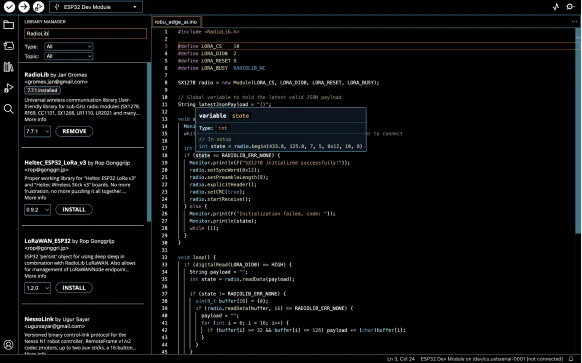Screen dimensions: 582x363
Task: Open Heltec_ESP32_LoRa_v3 version 0.9.2 dropdown
Action: coord(37,209)
